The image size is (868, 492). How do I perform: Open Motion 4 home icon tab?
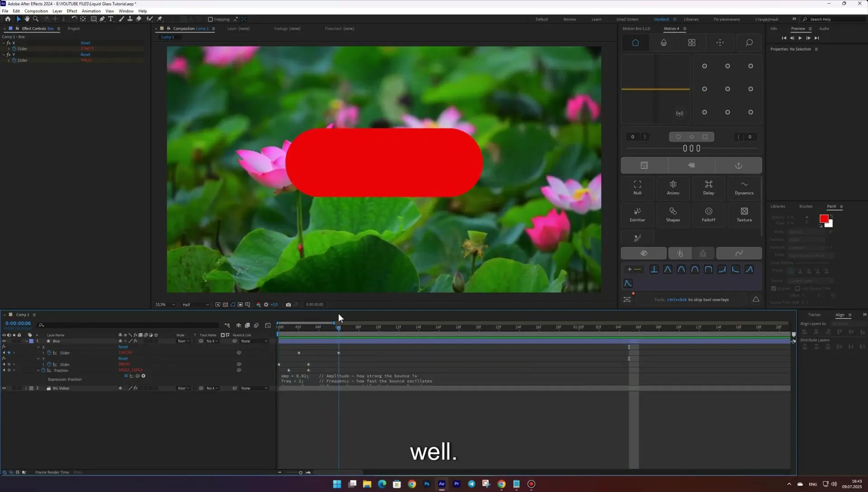pos(635,43)
